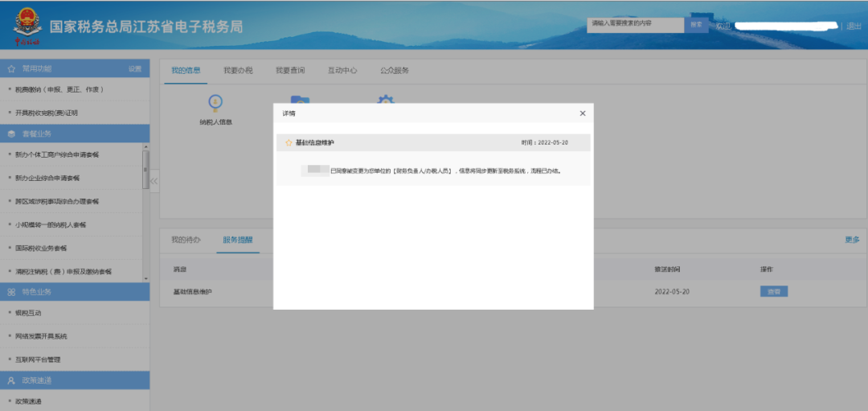Screen dimensions: 868x411
Task: Open 新办企业综合申请套餐
Action: click(x=47, y=179)
